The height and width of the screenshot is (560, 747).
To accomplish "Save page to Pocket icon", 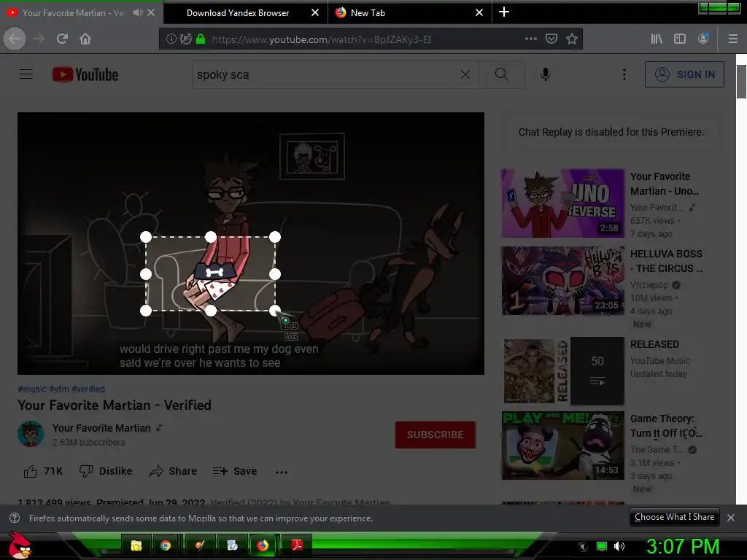I will click(551, 39).
